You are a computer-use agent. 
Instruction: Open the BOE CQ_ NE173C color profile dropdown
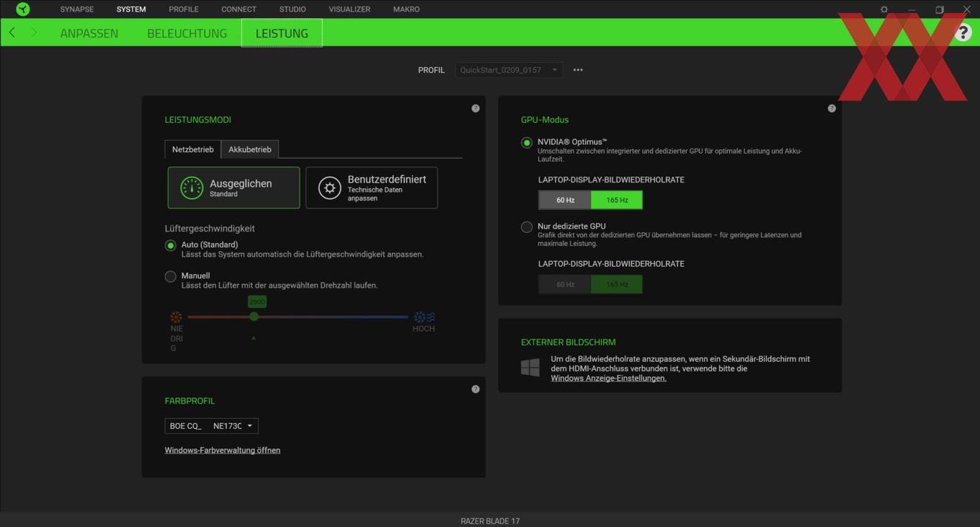211,426
